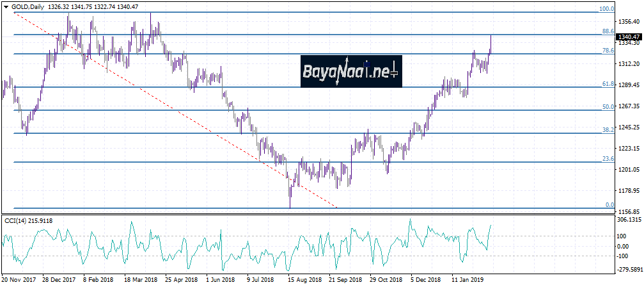Click the 23.6 Fibonacci level label
Screen dimensions: 644x287
click(x=608, y=159)
